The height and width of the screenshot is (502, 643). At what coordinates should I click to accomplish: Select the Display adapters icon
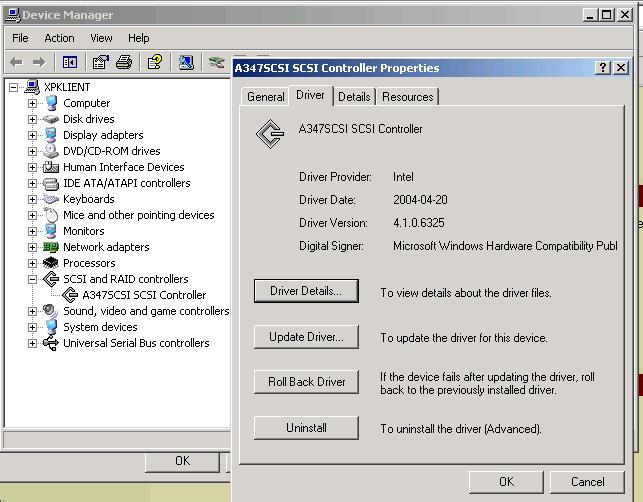pos(51,135)
